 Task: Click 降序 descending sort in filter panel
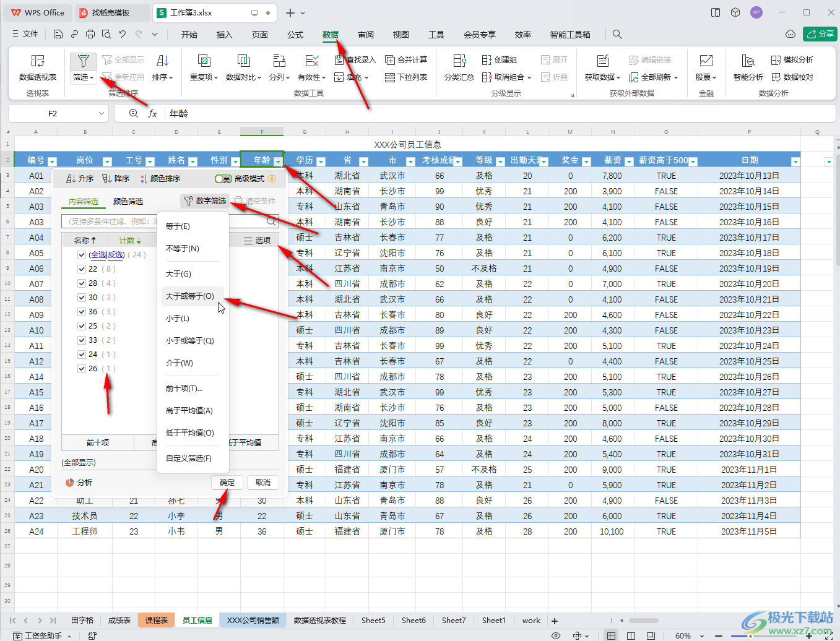(x=116, y=179)
